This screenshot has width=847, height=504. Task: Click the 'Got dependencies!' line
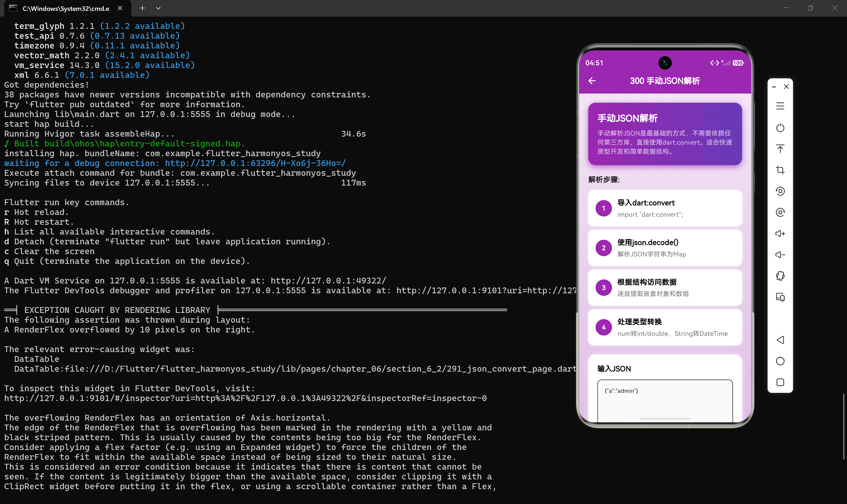(47, 85)
